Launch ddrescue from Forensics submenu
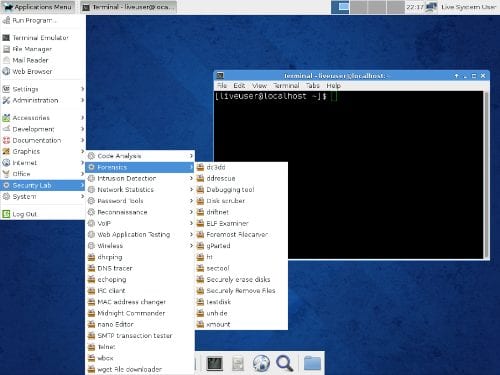 [x=241, y=178]
